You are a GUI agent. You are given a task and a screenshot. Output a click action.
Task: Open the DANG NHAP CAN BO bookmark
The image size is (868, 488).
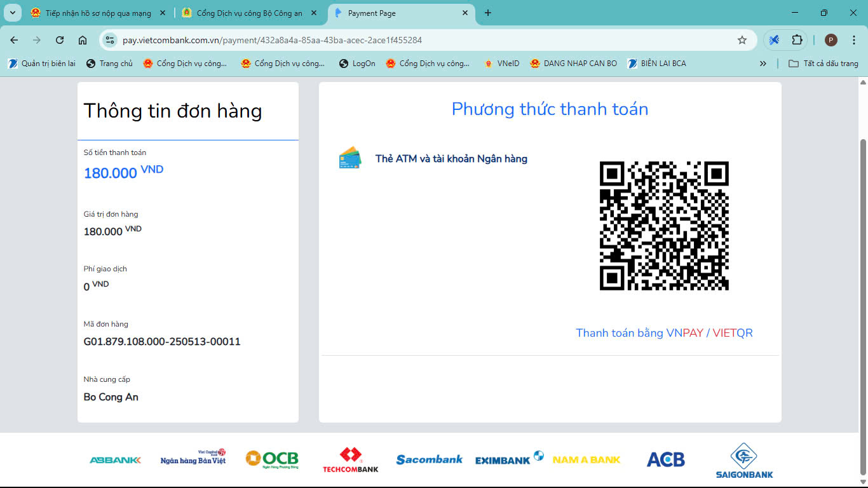click(573, 64)
